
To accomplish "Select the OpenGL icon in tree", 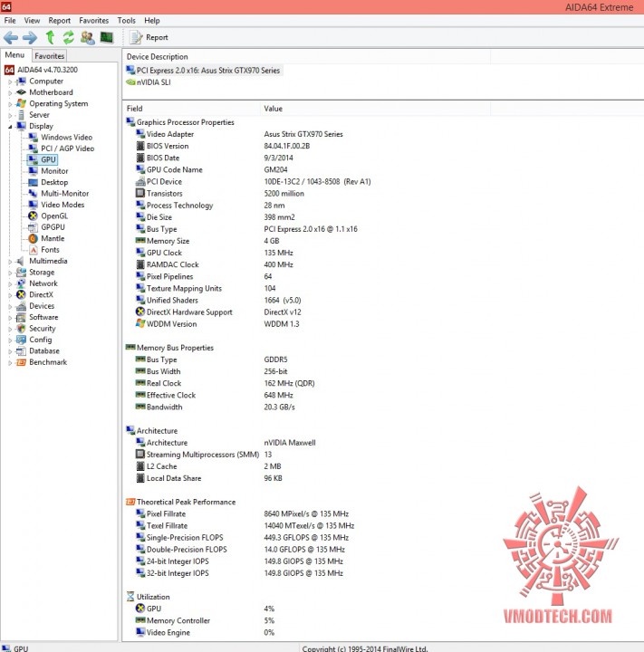I will tap(33, 216).
